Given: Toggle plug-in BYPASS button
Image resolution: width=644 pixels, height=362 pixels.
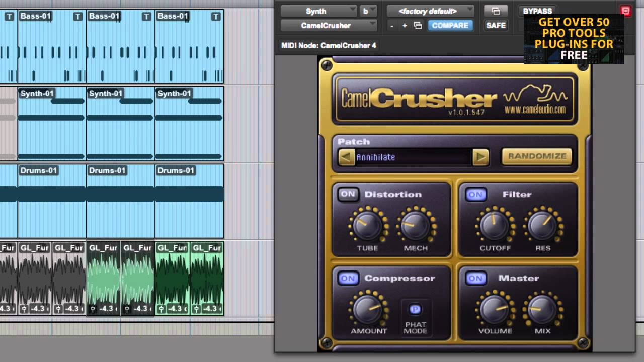Looking at the screenshot, I should (537, 11).
